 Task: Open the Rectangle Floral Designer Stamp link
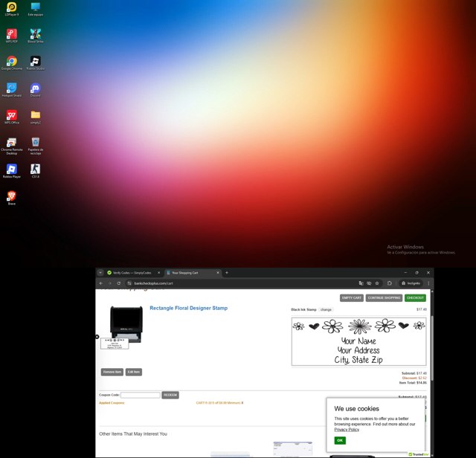[x=188, y=308]
